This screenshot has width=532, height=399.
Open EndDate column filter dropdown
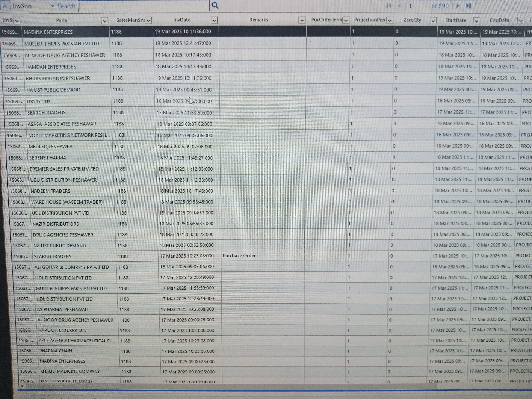(x=520, y=21)
